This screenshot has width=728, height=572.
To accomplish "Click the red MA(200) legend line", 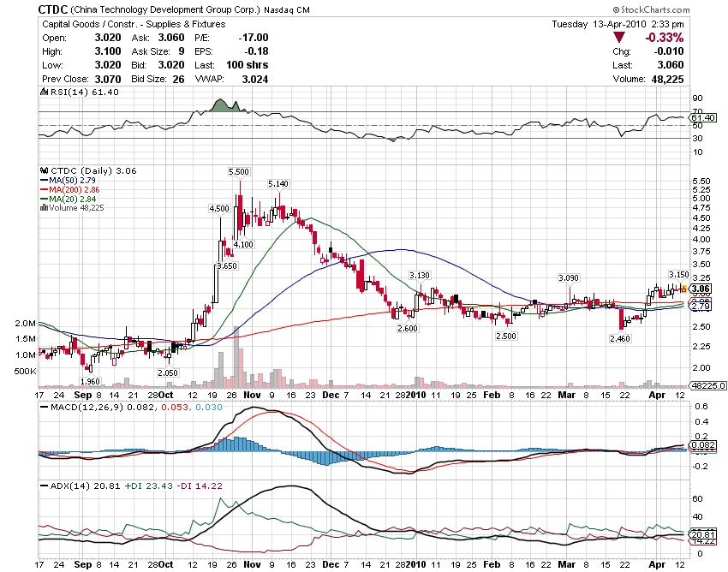I will tap(44, 189).
